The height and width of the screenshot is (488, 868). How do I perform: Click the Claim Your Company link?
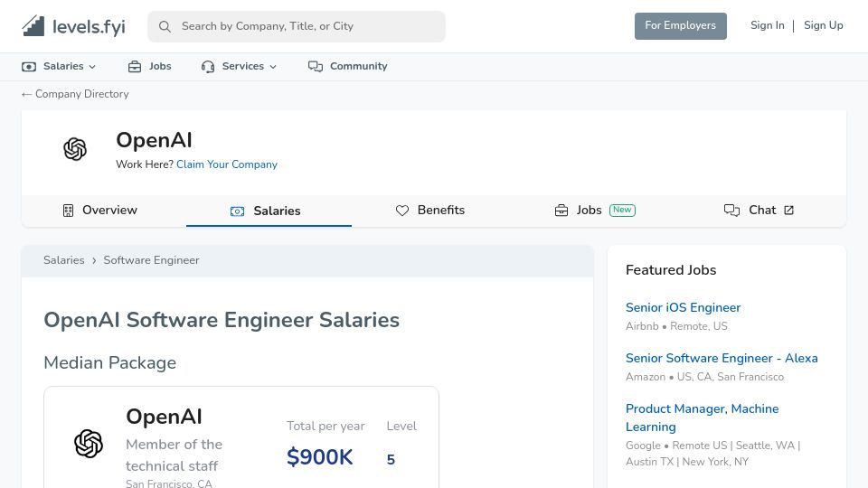pos(227,164)
